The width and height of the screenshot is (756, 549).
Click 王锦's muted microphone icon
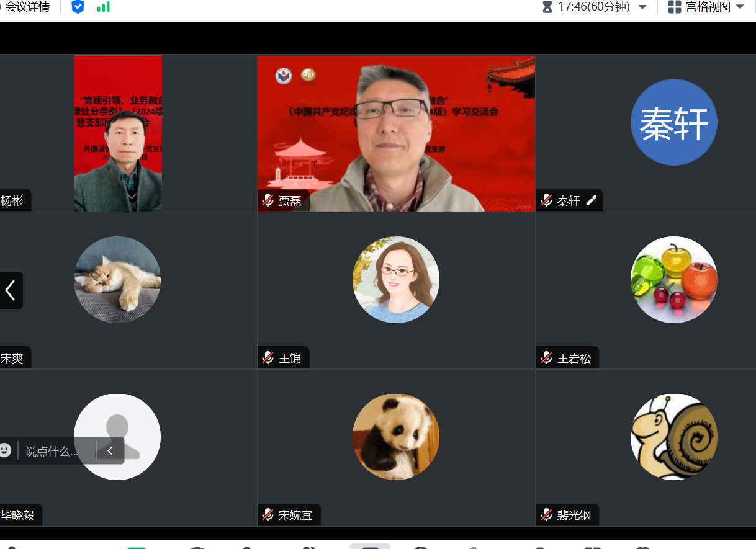pos(268,358)
